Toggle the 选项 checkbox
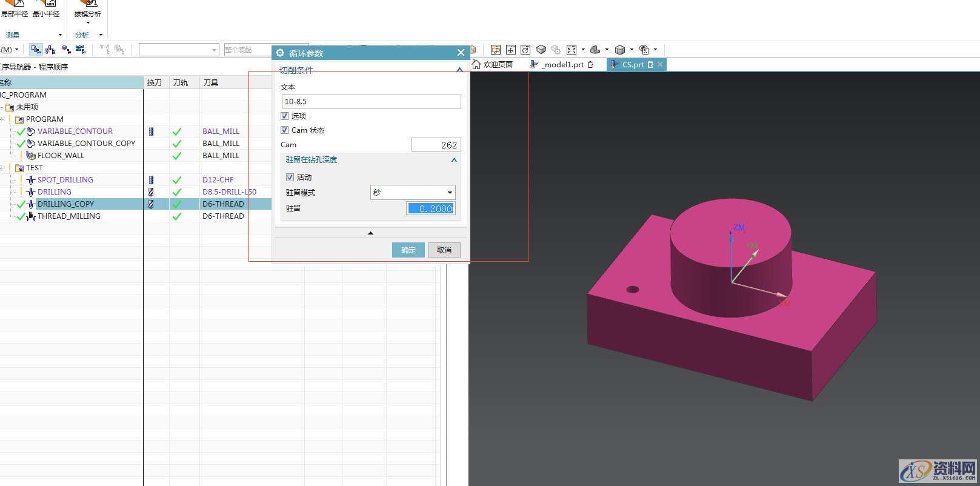This screenshot has height=486, width=980. pos(285,116)
